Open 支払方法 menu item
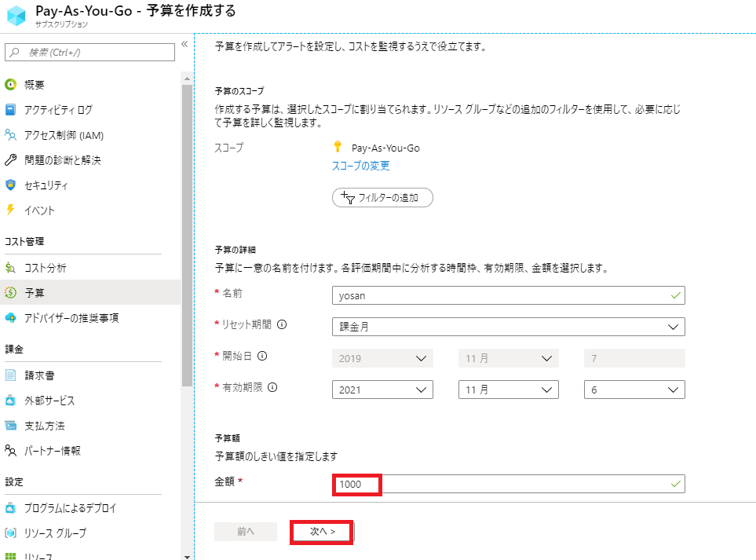This screenshot has width=756, height=560. pyautogui.click(x=90, y=426)
